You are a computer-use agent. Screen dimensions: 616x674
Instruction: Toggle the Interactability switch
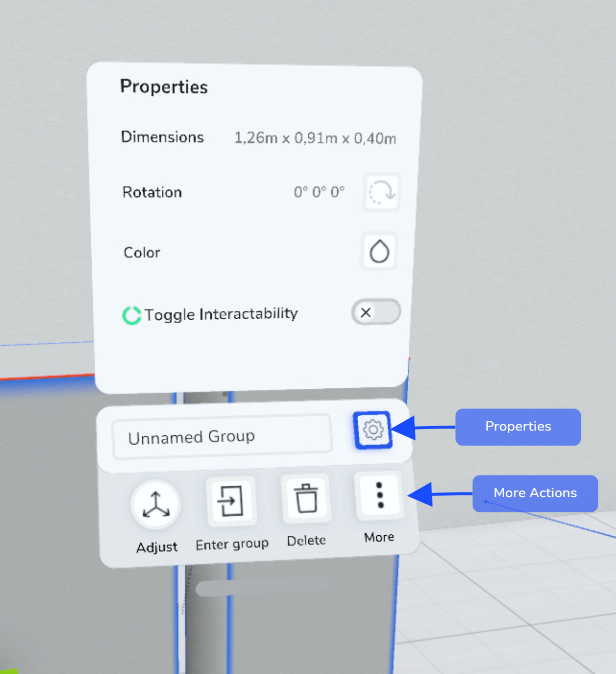[376, 312]
